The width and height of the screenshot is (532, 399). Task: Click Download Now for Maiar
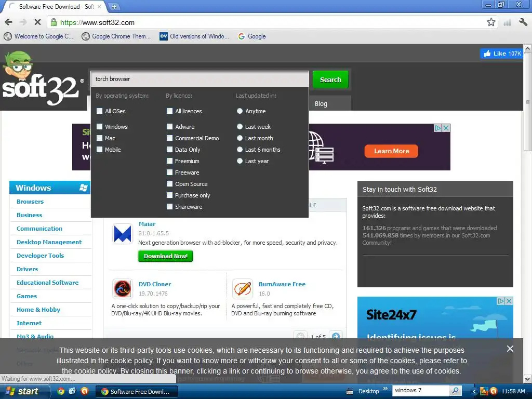[x=166, y=256]
